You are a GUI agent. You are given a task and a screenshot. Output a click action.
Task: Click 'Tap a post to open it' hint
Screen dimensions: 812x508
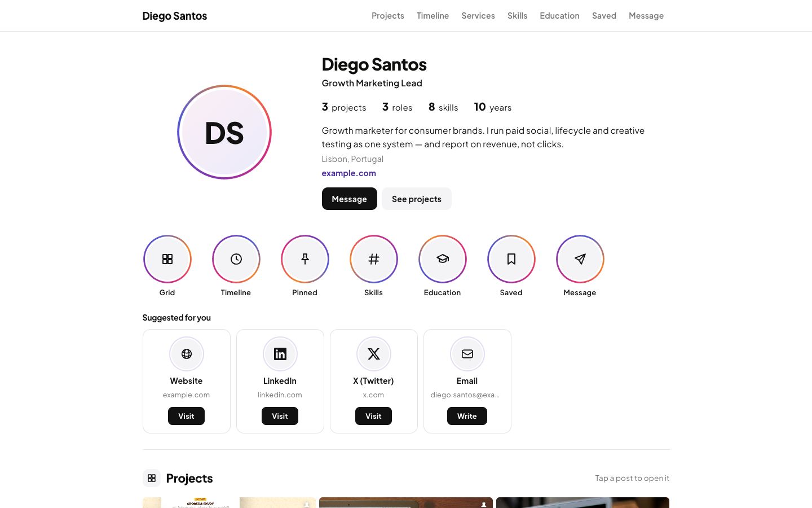632,478
